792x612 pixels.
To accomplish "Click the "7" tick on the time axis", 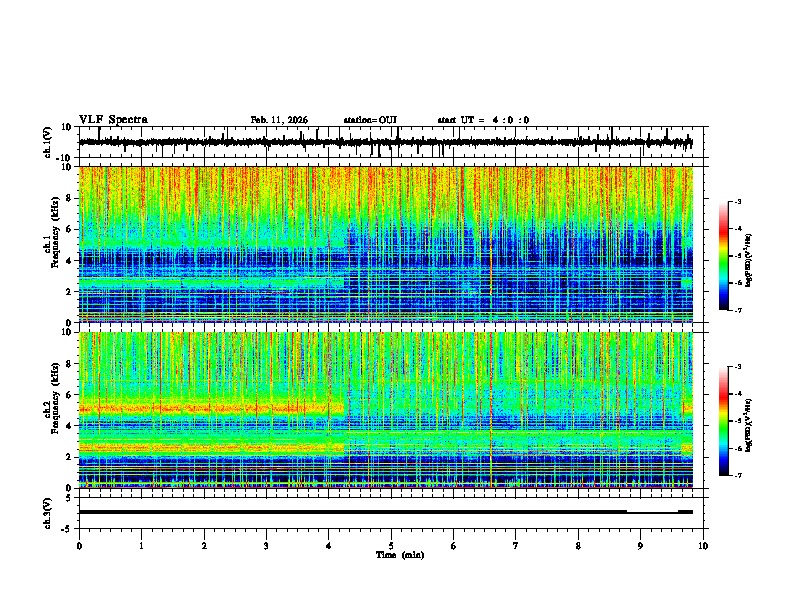I will 516,546.
